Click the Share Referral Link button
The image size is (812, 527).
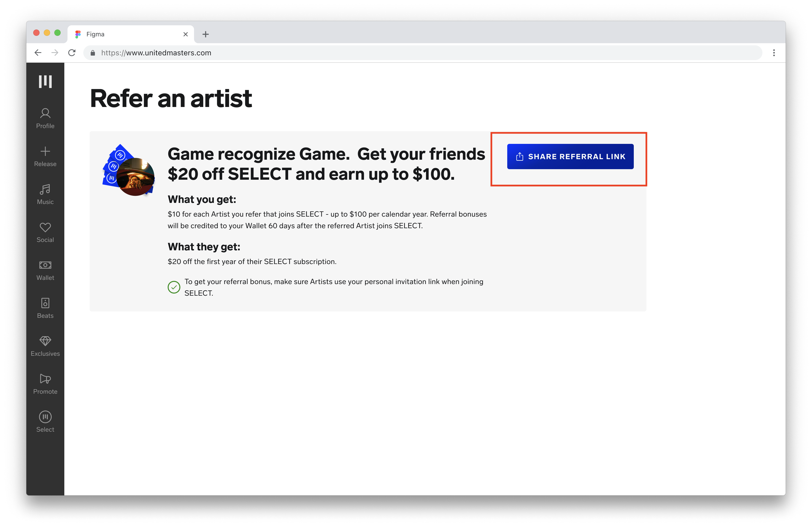(570, 157)
